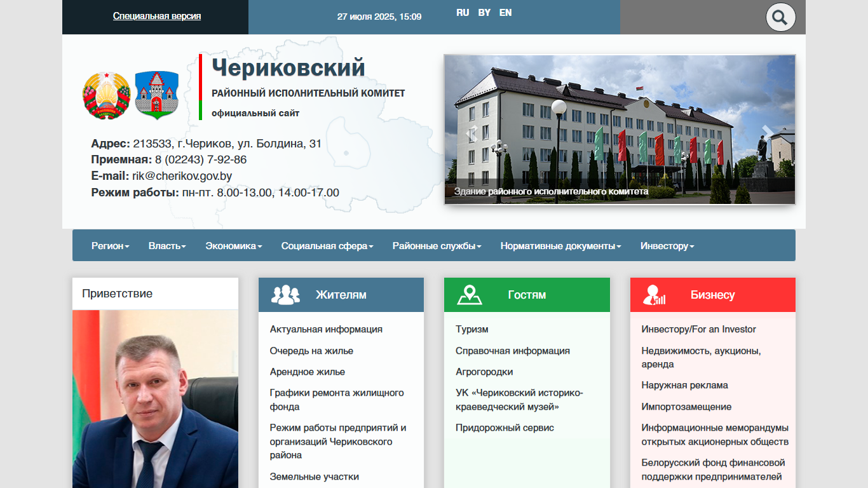Expand the Нормативные документы dropdown menu
This screenshot has width=868, height=488.
(560, 246)
